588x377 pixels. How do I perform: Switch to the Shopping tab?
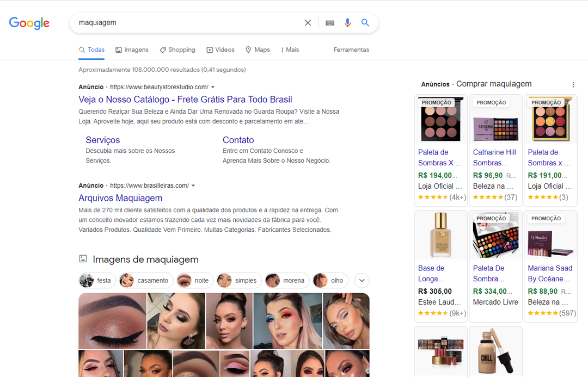[x=177, y=50]
